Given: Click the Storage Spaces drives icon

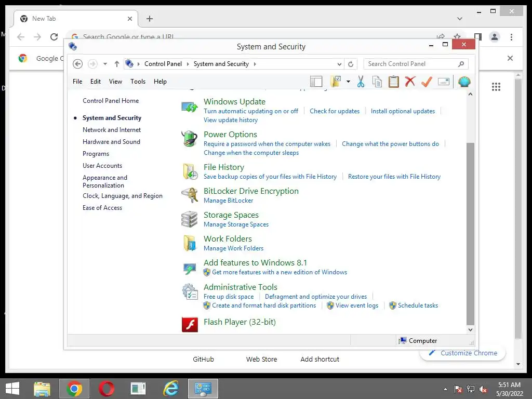Looking at the screenshot, I should 189,219.
